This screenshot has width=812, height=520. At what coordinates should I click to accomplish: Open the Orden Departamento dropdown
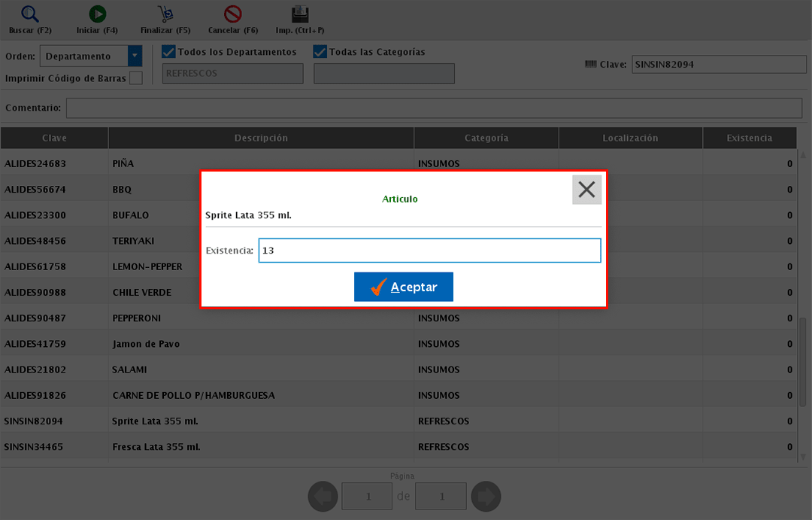tap(135, 56)
